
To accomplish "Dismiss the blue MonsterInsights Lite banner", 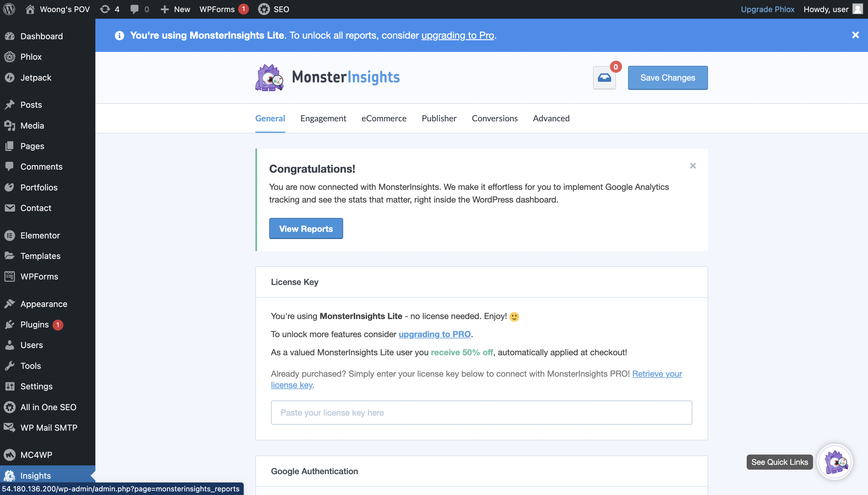I will (x=855, y=35).
